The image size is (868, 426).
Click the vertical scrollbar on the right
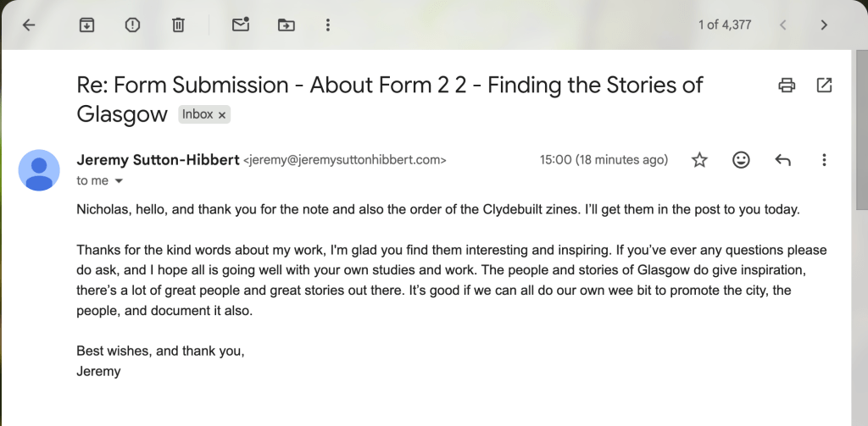click(x=861, y=127)
